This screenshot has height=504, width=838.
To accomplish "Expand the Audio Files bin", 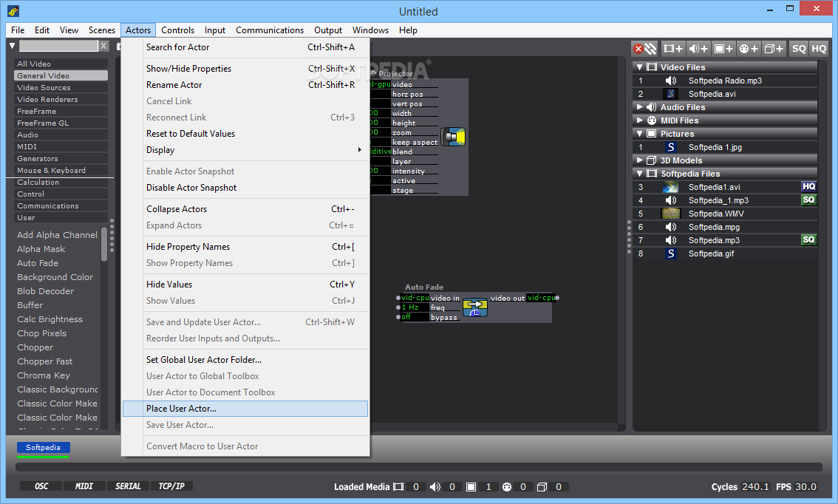I will coord(639,107).
